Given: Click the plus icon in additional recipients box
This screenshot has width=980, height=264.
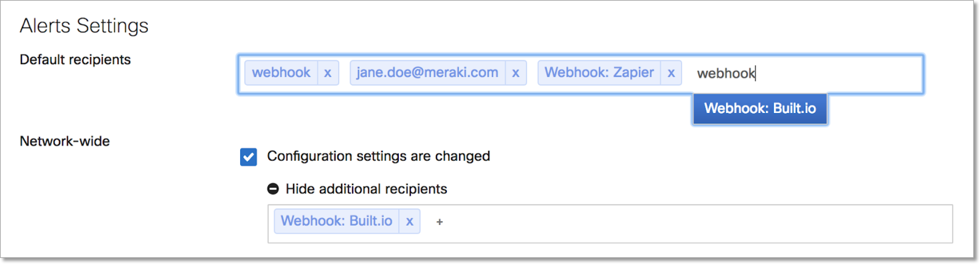Looking at the screenshot, I should tap(439, 222).
